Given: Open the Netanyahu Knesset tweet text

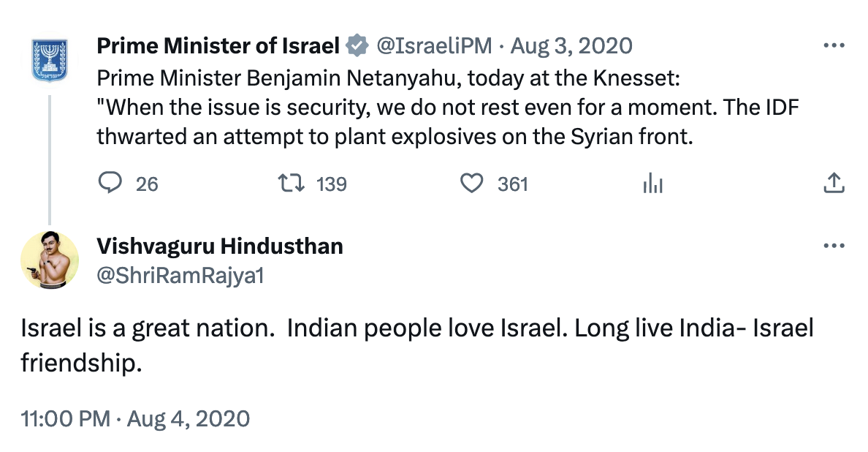Looking at the screenshot, I should pyautogui.click(x=446, y=107).
